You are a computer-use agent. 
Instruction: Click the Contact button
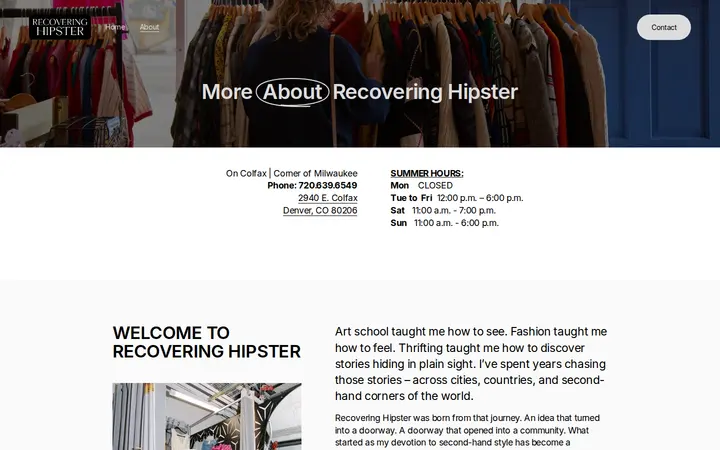[x=664, y=27]
